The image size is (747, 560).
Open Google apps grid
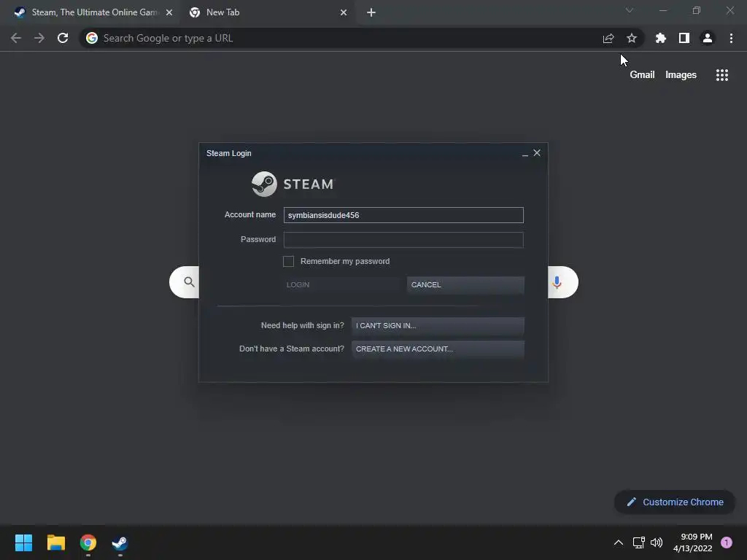[x=722, y=75]
